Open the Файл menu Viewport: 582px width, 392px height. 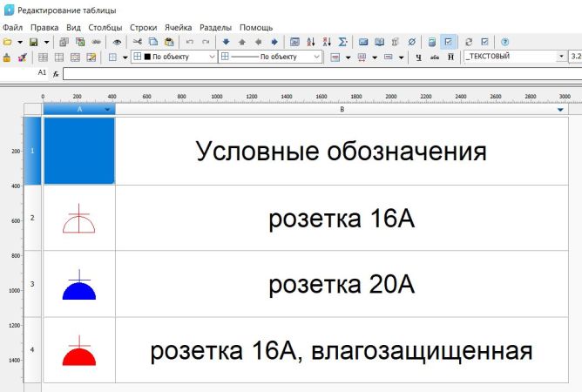tap(12, 28)
